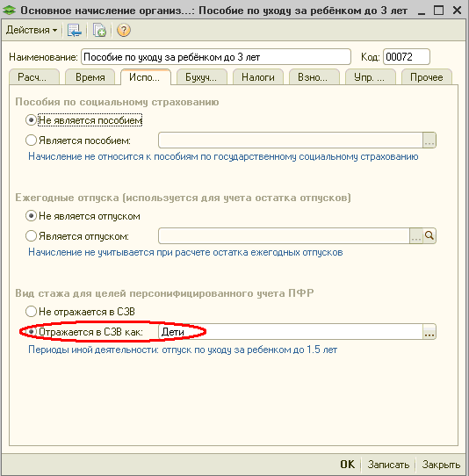
Task: Switch to the Налоги tab
Action: (258, 77)
